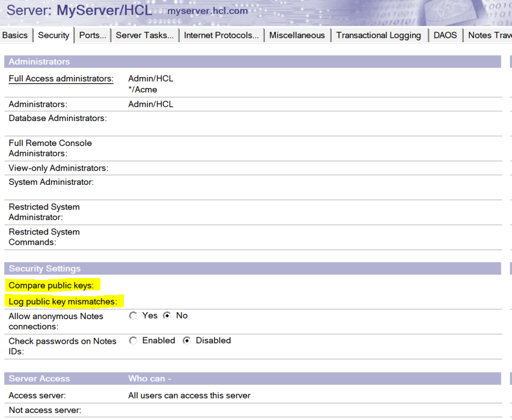Select No for anonymous Notes connections
Viewport: 512px width, 420px height.
pos(167,316)
